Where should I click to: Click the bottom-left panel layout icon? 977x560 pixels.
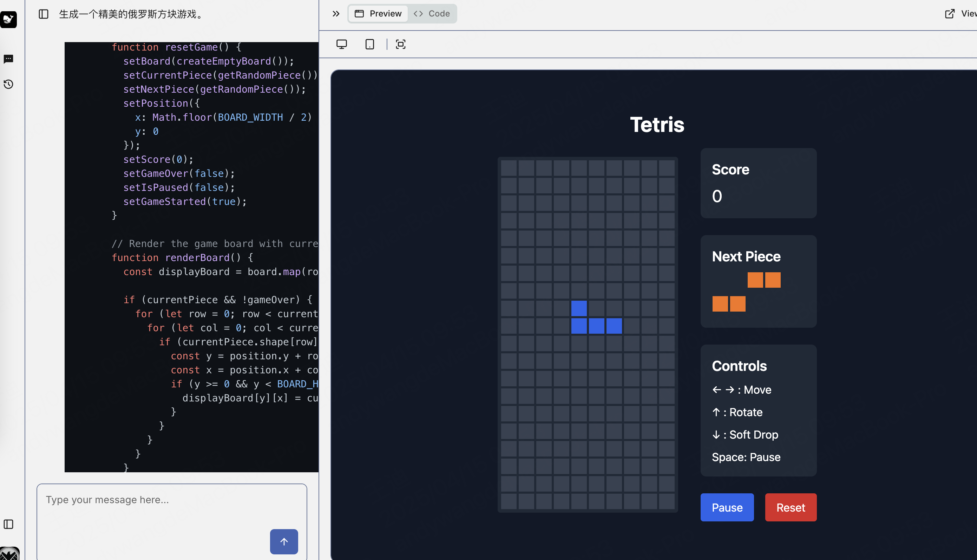(8, 524)
